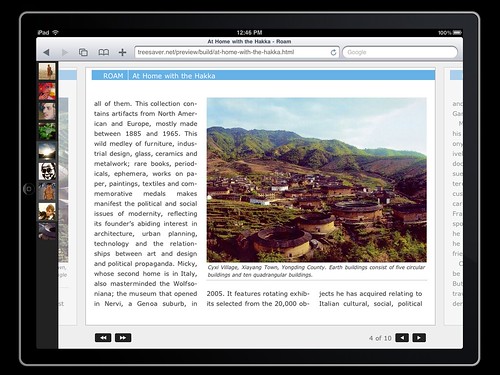Select the first sidebar thumbnail of standing figure
Image resolution: width=500 pixels, height=375 pixels.
[x=47, y=71]
